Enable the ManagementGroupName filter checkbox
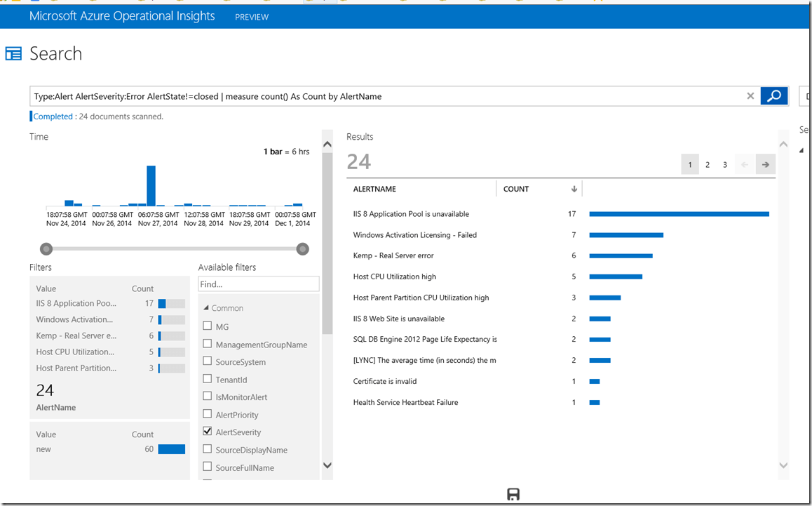Screen dimensions: 812x506 tap(208, 344)
